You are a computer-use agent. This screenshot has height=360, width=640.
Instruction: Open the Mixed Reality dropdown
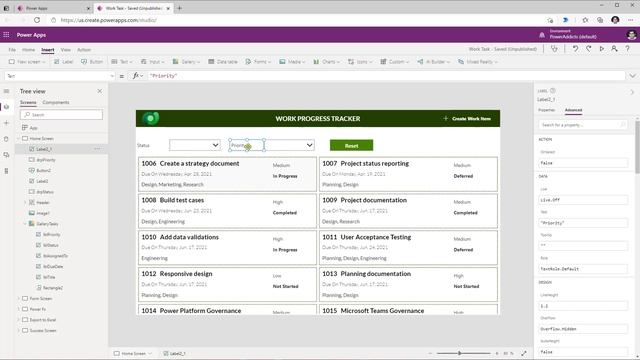pos(478,62)
